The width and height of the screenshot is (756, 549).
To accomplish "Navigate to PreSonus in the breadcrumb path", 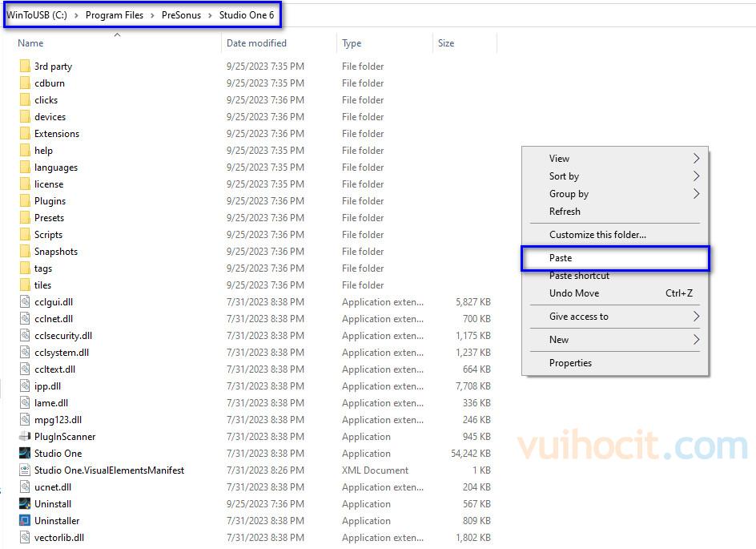I will click(181, 15).
